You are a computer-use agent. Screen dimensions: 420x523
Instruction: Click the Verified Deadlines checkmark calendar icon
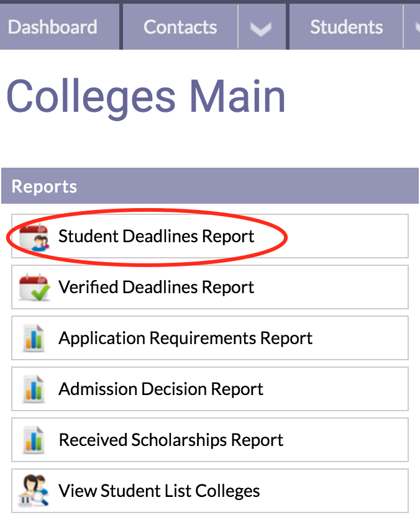point(35,288)
